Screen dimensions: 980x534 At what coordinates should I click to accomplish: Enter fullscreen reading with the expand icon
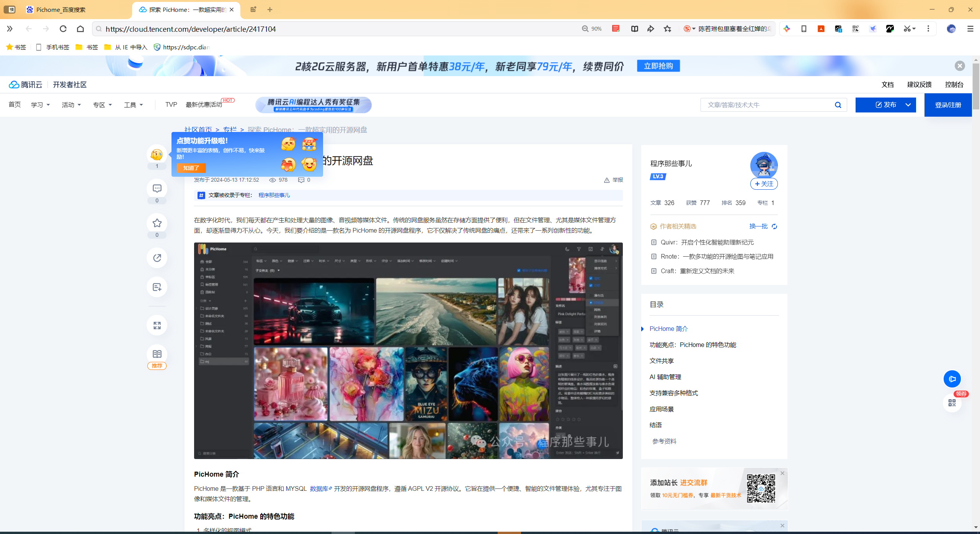pos(157,325)
